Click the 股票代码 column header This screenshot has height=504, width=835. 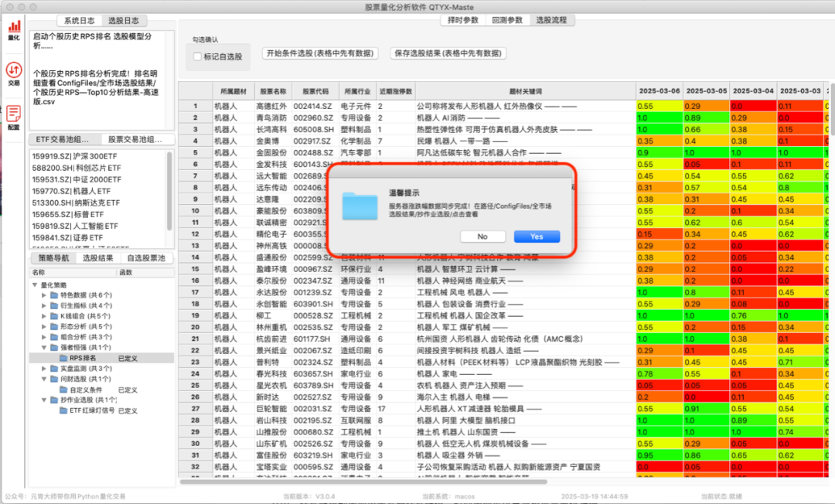[x=315, y=91]
